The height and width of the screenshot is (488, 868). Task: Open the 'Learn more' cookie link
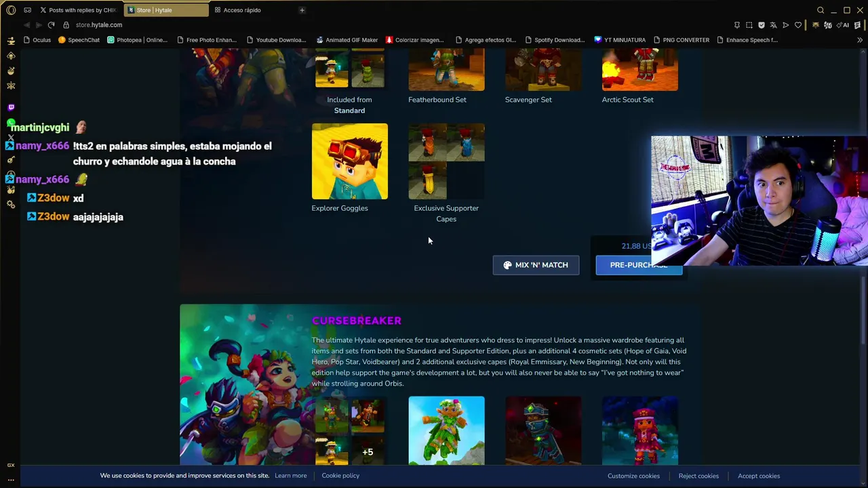pyautogui.click(x=290, y=476)
